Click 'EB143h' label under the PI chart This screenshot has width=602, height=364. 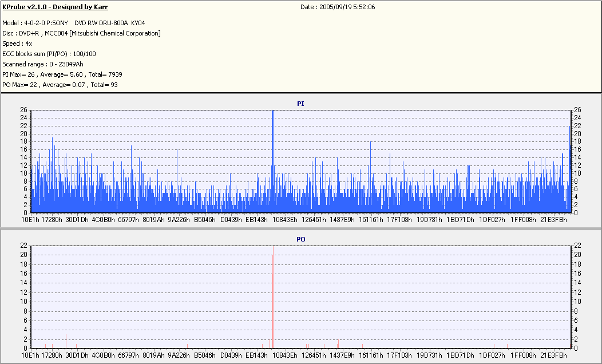point(256,220)
